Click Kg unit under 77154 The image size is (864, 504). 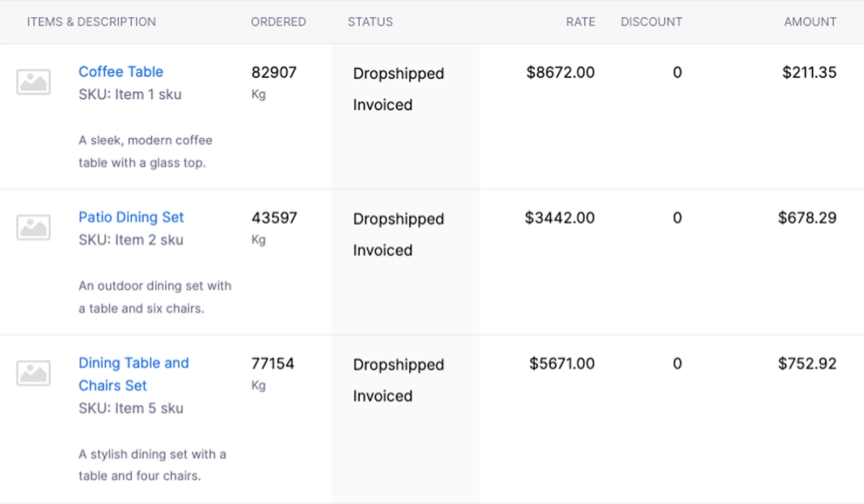(x=258, y=386)
